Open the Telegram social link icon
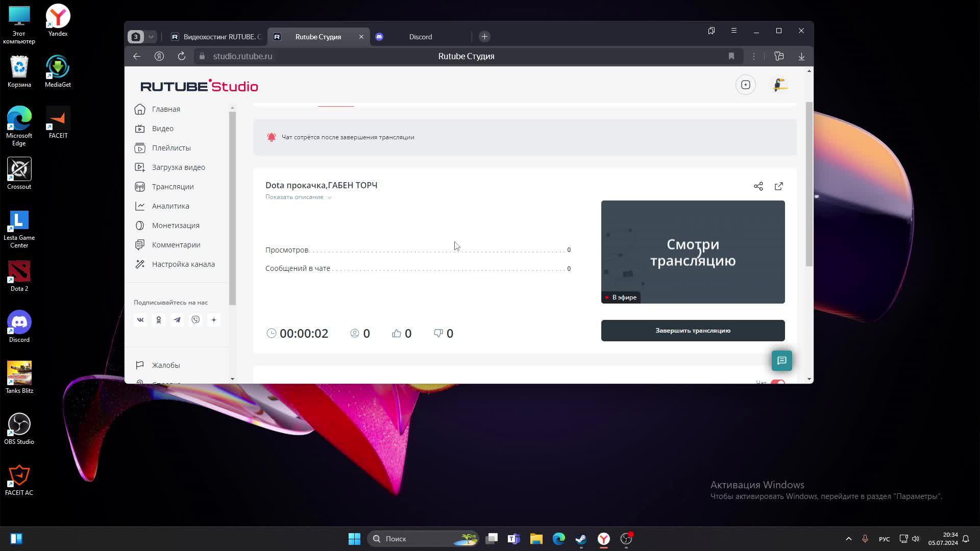 pos(177,320)
